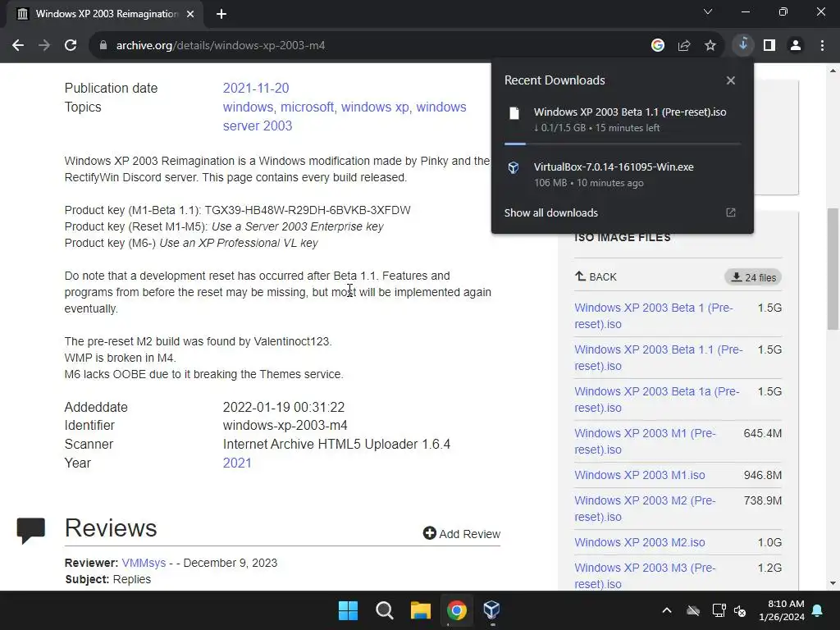Viewport: 840px width, 630px height.
Task: Open the 2021 year link
Action: pyautogui.click(x=237, y=463)
